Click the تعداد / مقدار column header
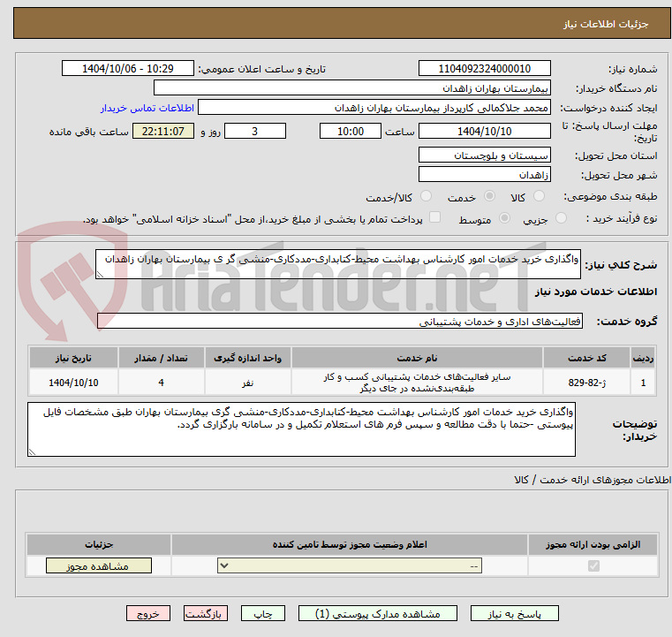672x637 pixels. coord(161,358)
